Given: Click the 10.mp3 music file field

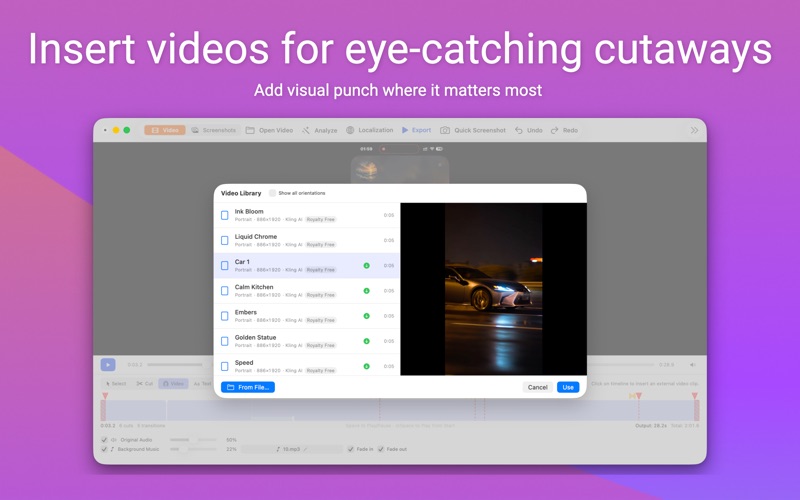Looking at the screenshot, I should click(x=291, y=449).
